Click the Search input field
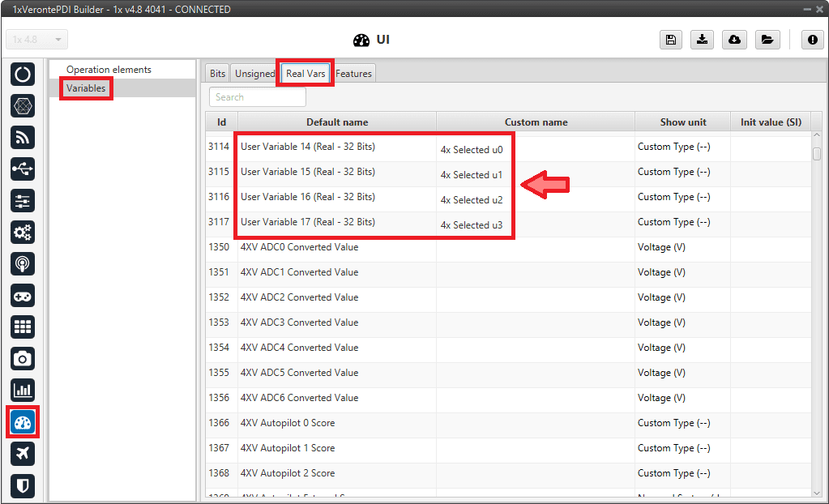Image resolution: width=829 pixels, height=504 pixels. click(x=258, y=97)
